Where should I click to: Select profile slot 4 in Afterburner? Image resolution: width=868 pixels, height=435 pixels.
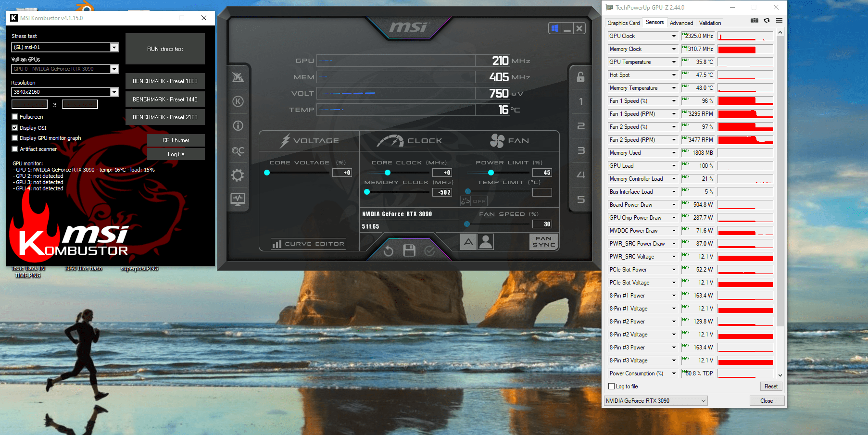581,175
